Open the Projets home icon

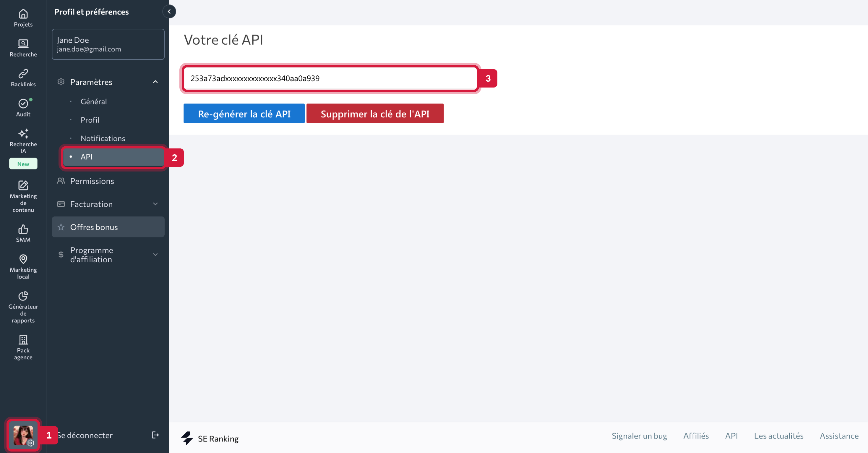[23, 14]
